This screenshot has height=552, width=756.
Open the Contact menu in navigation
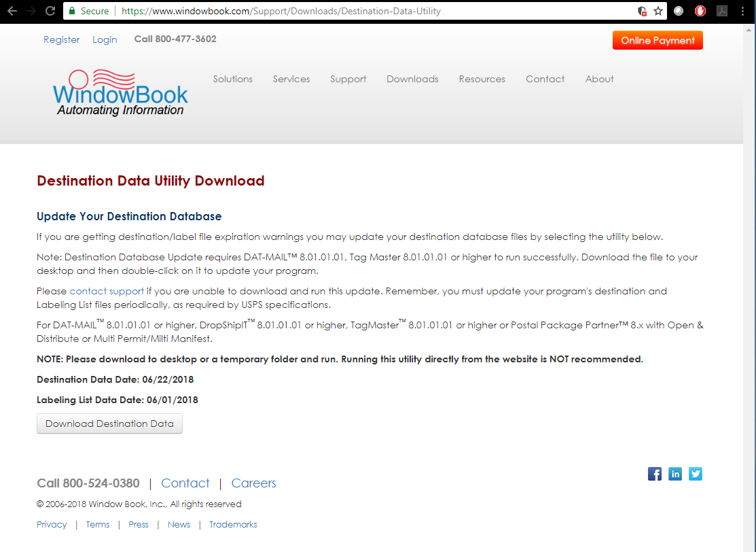point(545,79)
